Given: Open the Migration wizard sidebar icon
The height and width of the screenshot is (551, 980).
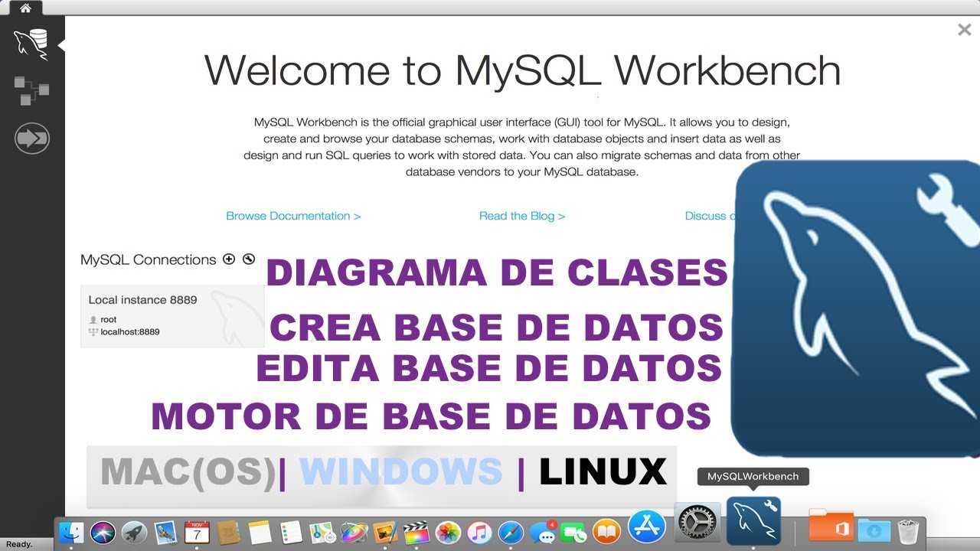Looking at the screenshot, I should pyautogui.click(x=31, y=139).
